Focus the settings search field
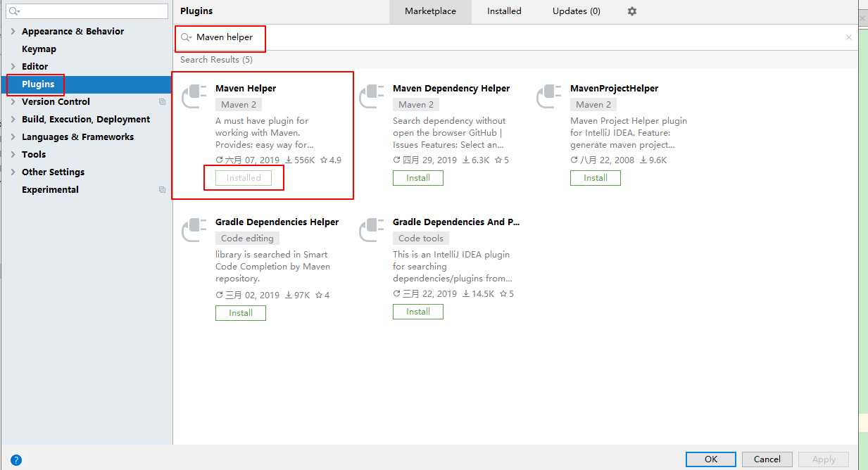 [x=87, y=11]
